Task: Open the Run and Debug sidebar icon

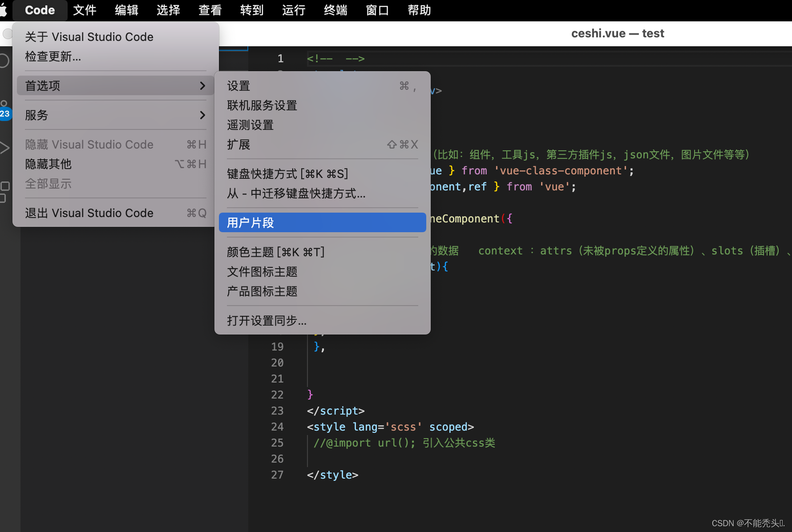Action: click(x=4, y=147)
